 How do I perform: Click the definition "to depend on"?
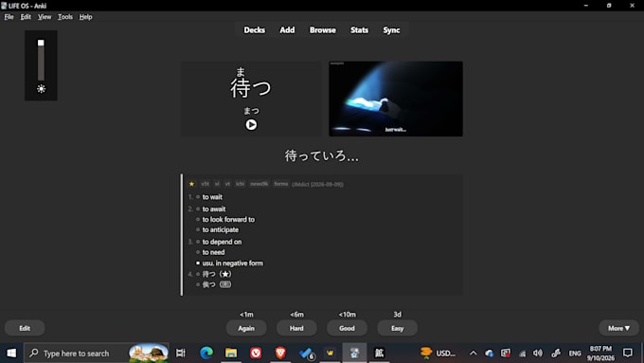pyautogui.click(x=222, y=242)
